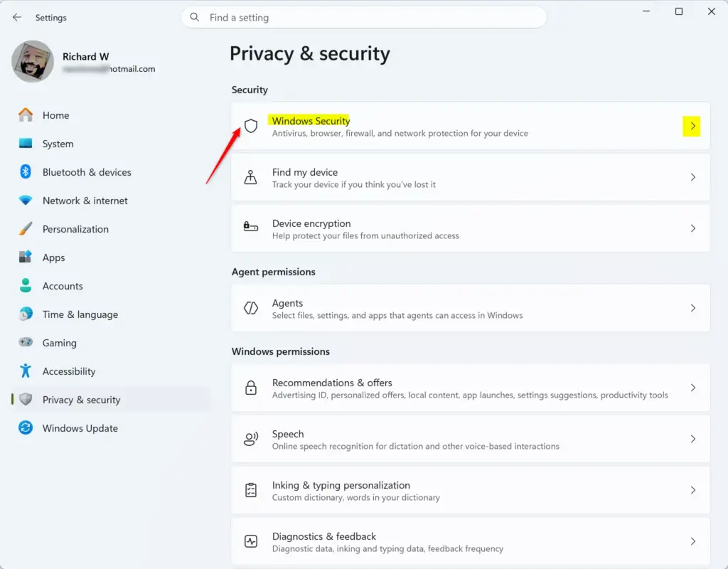
Task: Click the Personalization paintbrush icon
Action: tap(26, 228)
